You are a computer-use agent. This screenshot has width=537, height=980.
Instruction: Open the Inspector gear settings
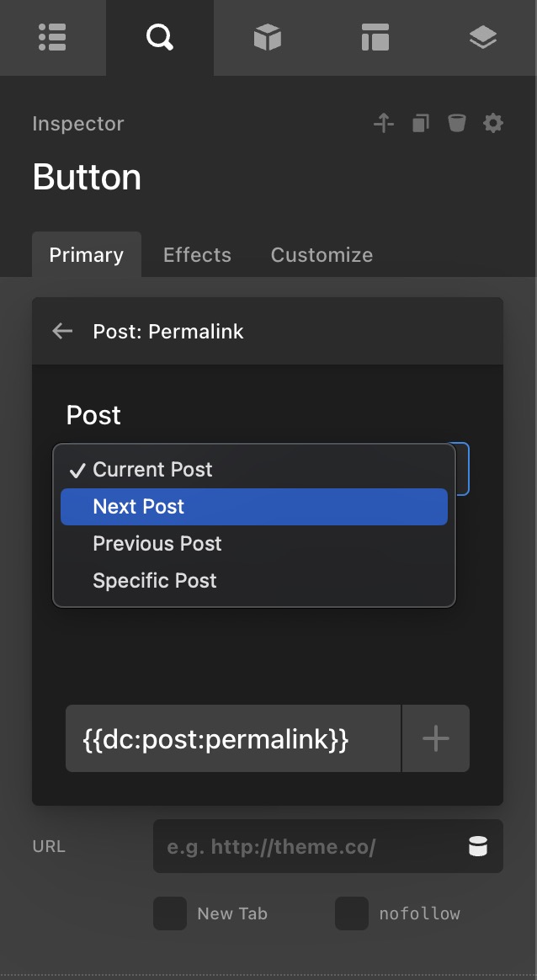pyautogui.click(x=493, y=124)
